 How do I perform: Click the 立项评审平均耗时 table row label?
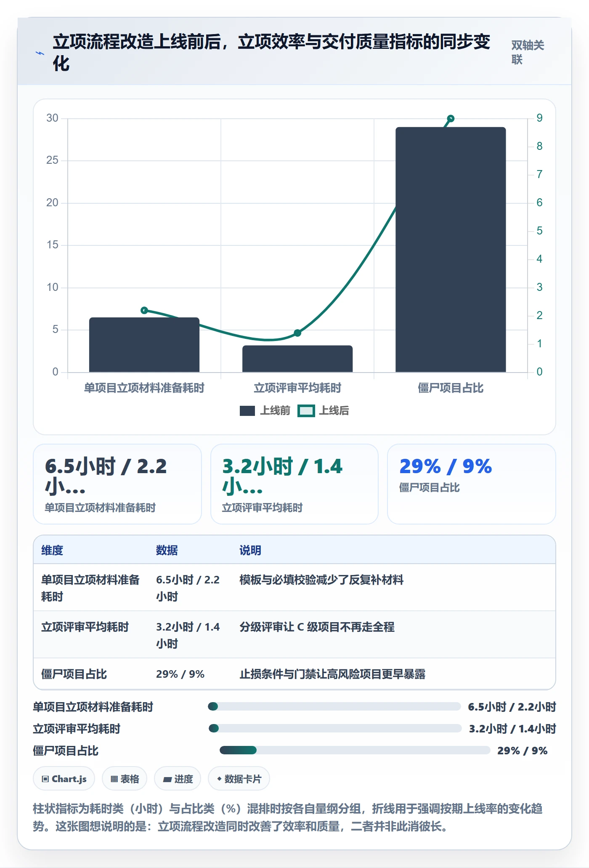pyautogui.click(x=85, y=627)
